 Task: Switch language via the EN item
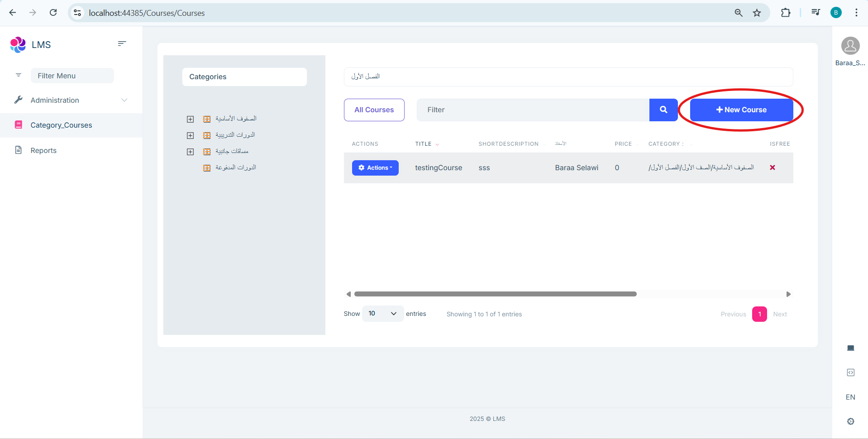tap(850, 397)
